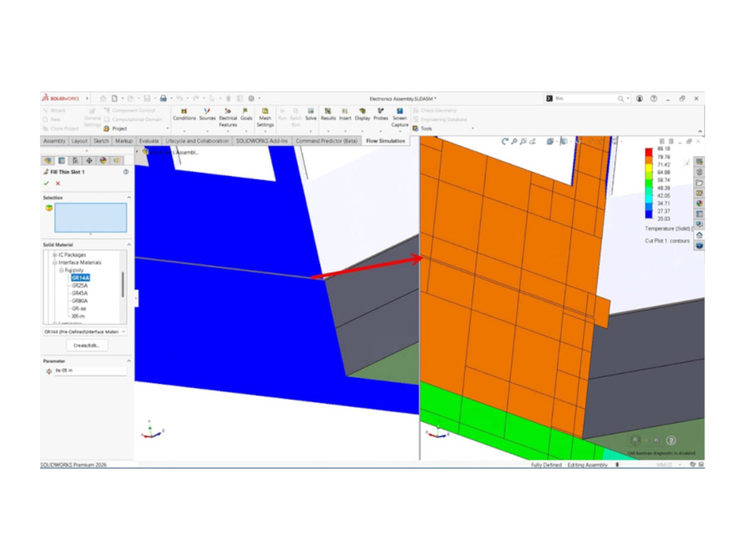Accept Fill Thin Slot with green checkmark
Screen dimensions: 747x560
(x=47, y=183)
